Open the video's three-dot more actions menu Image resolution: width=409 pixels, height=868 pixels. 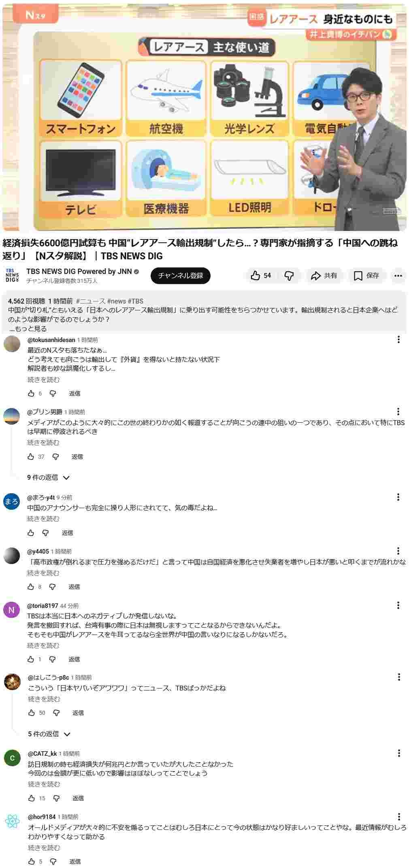pos(398,276)
